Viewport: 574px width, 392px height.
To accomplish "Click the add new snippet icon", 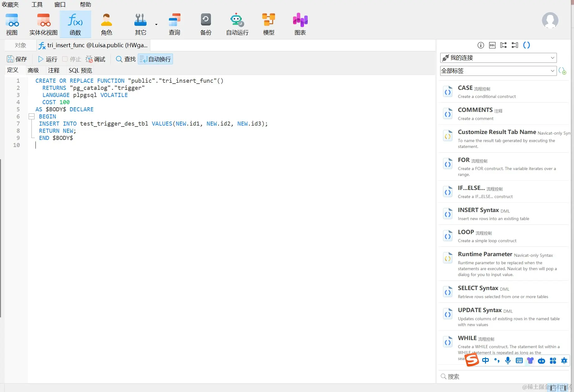I will (562, 71).
